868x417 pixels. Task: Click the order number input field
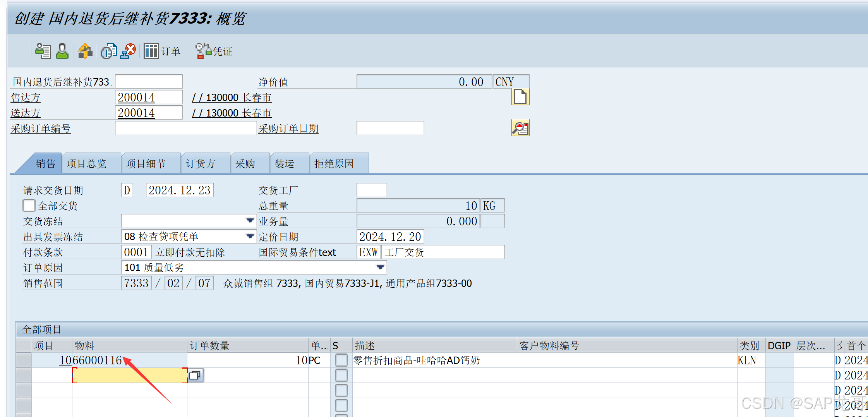pyautogui.click(x=149, y=81)
